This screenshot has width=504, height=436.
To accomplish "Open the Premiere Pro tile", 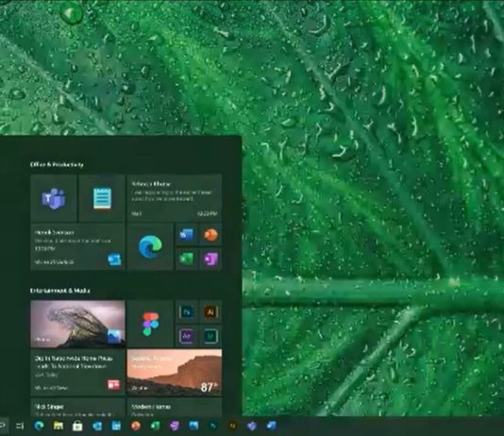I will coord(187,336).
